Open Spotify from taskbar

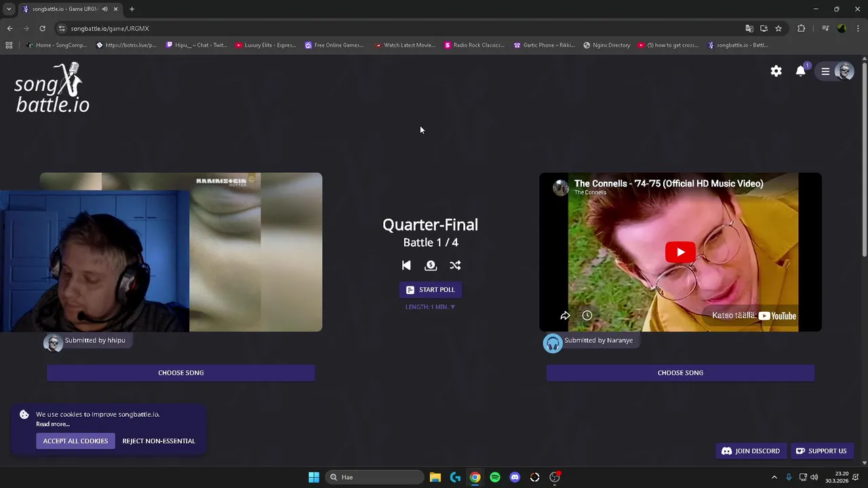[x=495, y=477]
